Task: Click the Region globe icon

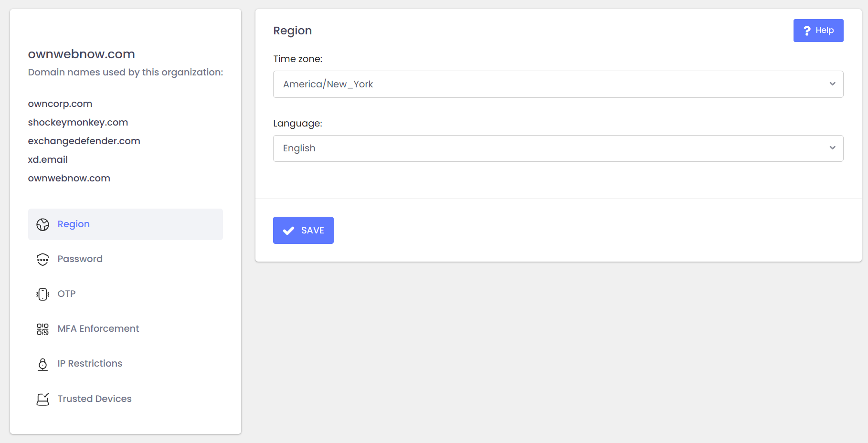Action: point(43,224)
